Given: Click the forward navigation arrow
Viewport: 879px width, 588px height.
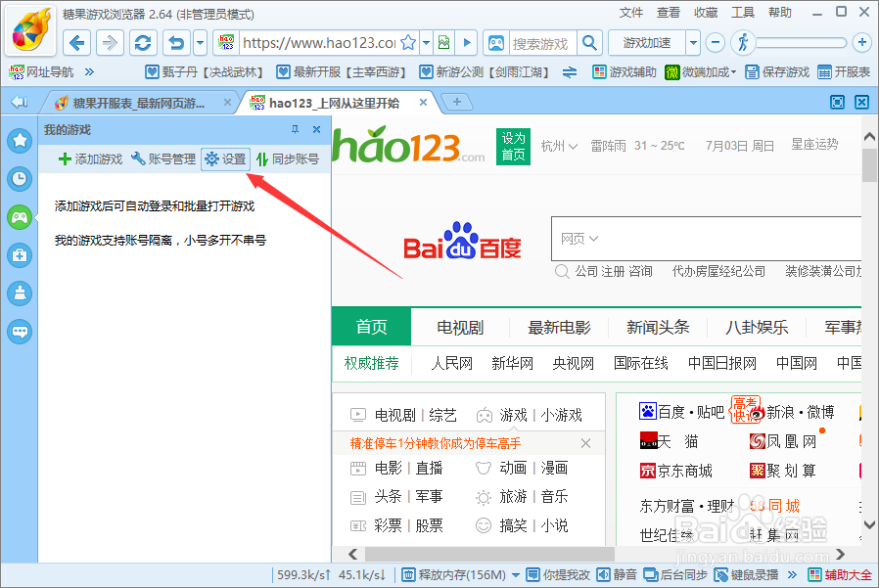Looking at the screenshot, I should (x=110, y=43).
